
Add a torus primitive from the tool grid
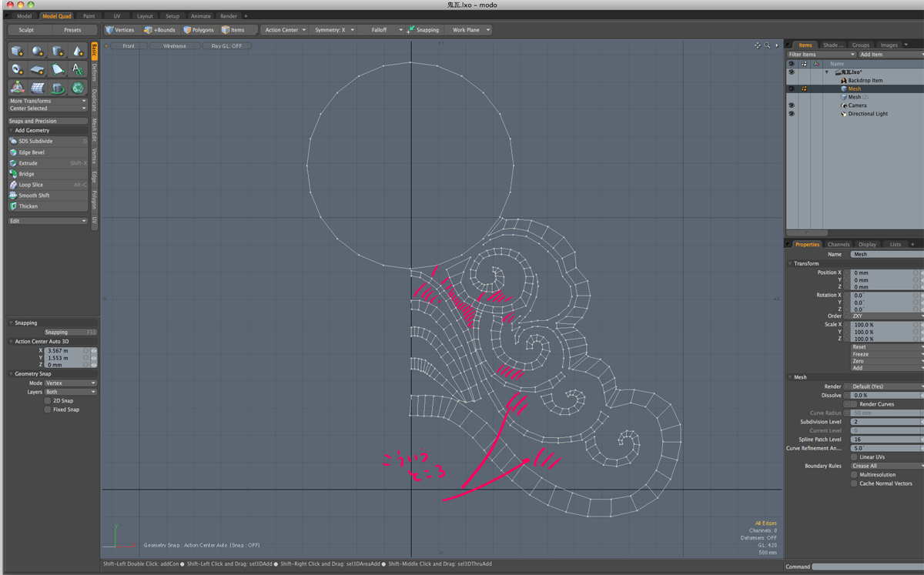[17, 69]
